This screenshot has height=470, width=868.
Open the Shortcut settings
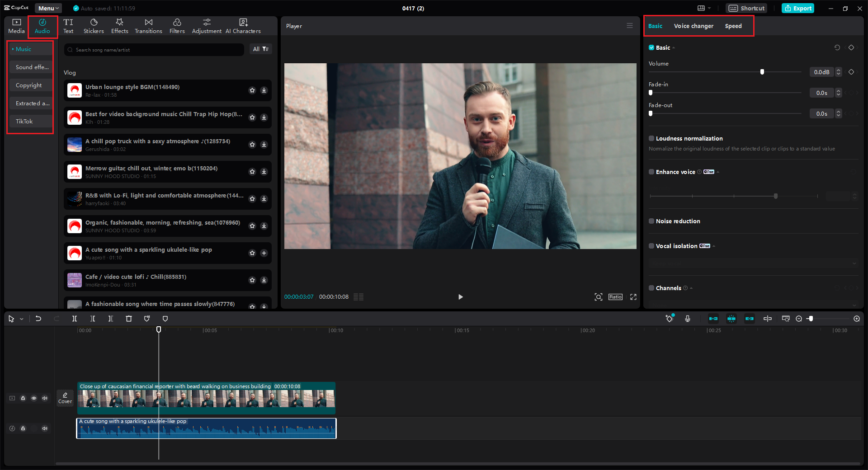(746, 8)
